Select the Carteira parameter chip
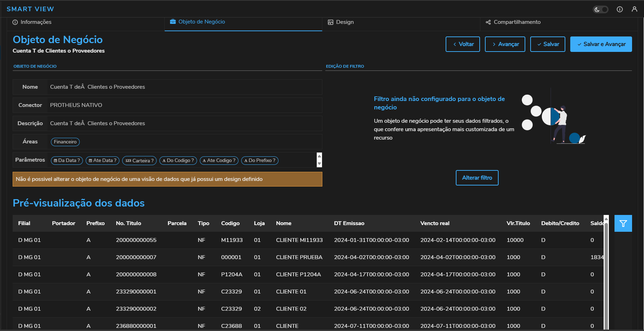The image size is (644, 331). coord(139,161)
